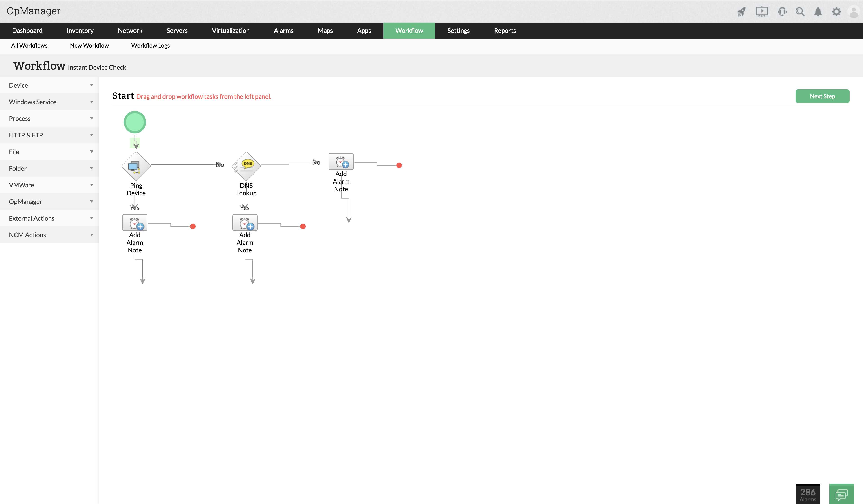This screenshot has width=863, height=504.
Task: View notifications via the bell icon
Action: [x=818, y=11]
